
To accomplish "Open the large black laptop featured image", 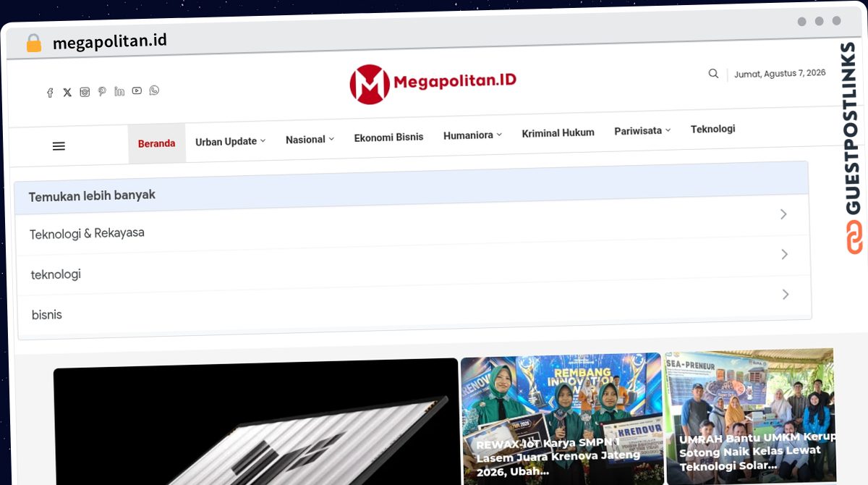I will click(256, 421).
